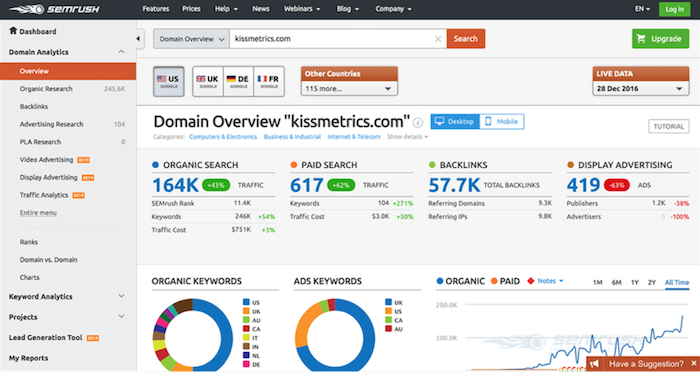Viewport: 700px width, 372px height.
Task: Toggle the ORGANIC series in chart legend
Action: pos(460,281)
